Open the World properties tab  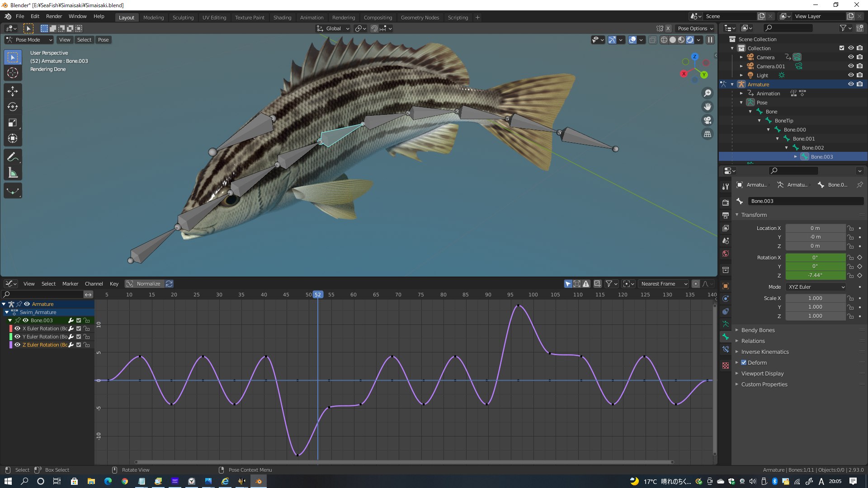click(726, 253)
